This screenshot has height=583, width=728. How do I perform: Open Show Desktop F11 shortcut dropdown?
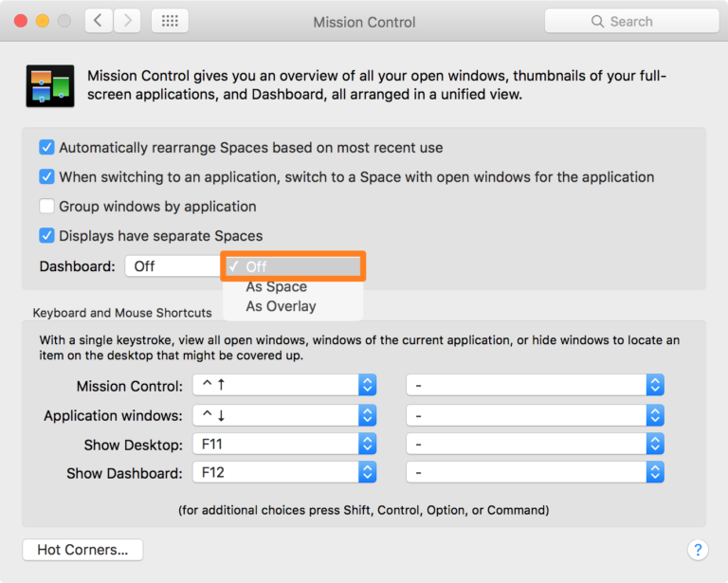coord(284,445)
